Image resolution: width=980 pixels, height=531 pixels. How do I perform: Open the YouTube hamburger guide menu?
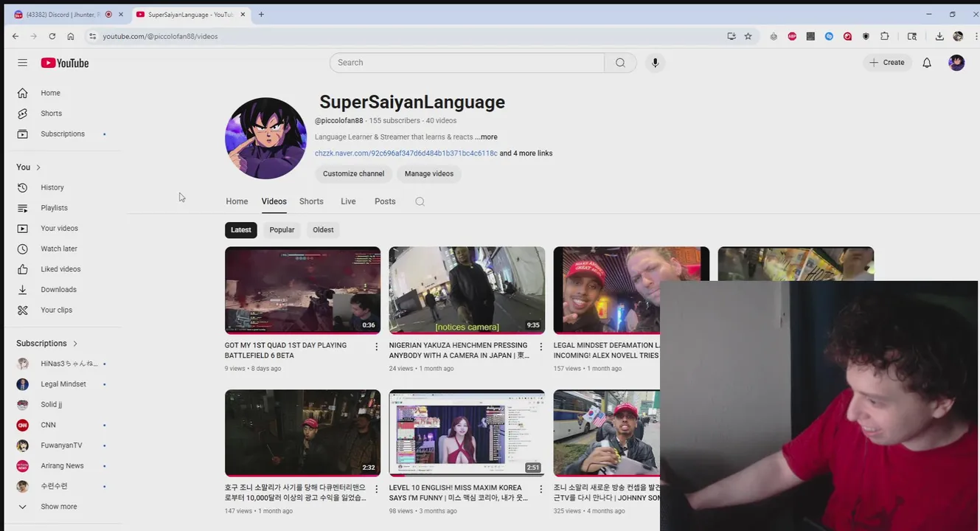pos(22,63)
